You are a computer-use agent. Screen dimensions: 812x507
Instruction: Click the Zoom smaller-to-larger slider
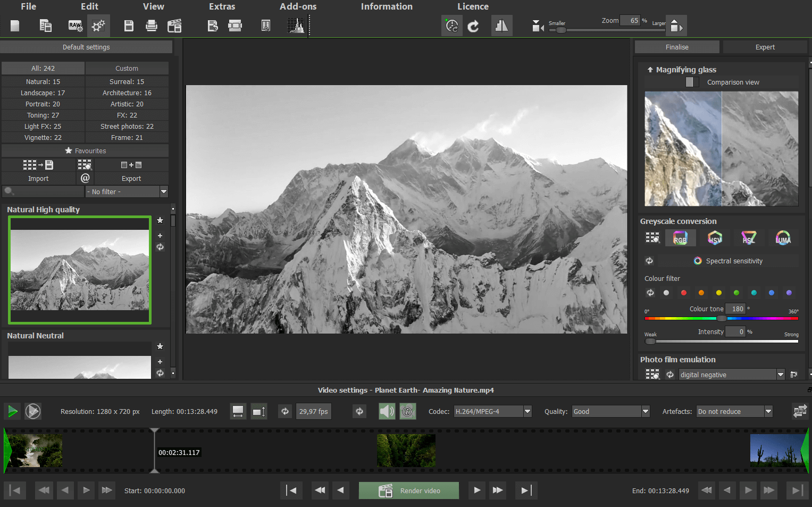(x=607, y=30)
